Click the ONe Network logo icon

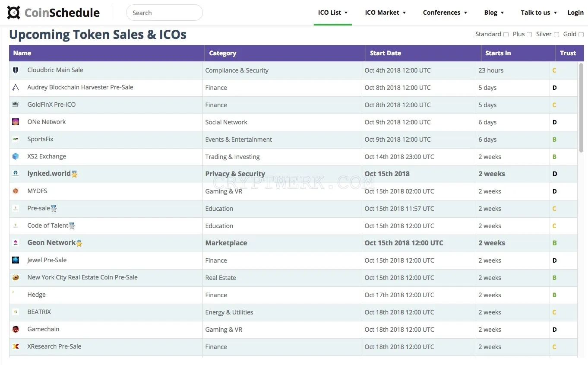pos(16,122)
